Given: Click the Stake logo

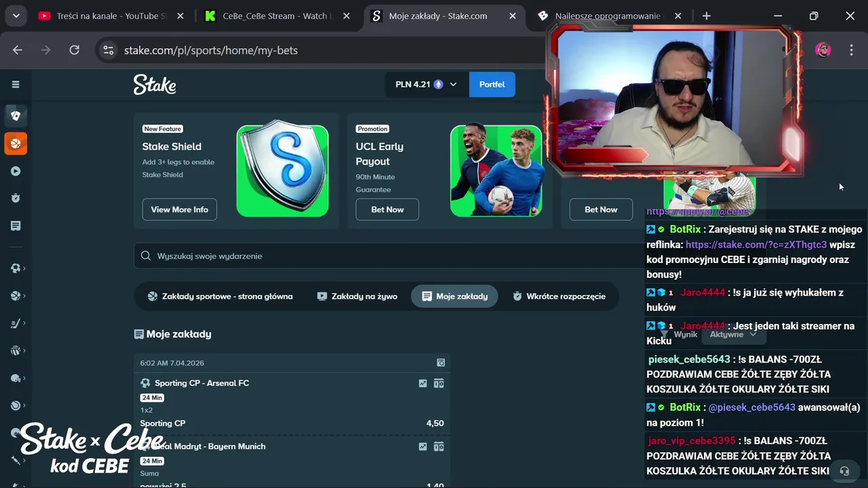Looking at the screenshot, I should click(x=155, y=85).
